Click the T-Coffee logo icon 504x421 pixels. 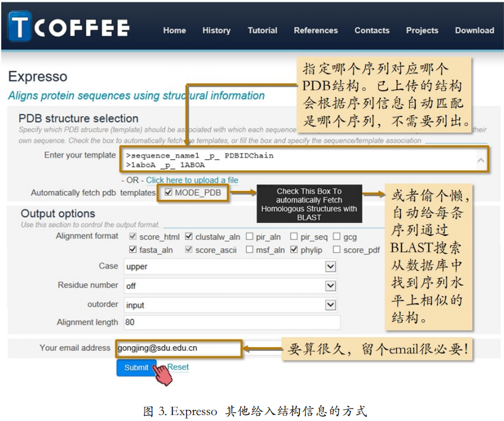(x=20, y=26)
